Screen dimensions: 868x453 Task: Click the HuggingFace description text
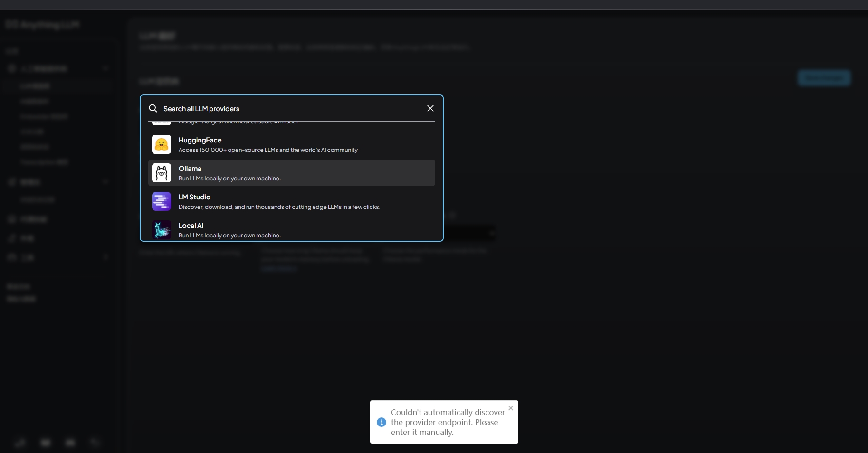268,150
